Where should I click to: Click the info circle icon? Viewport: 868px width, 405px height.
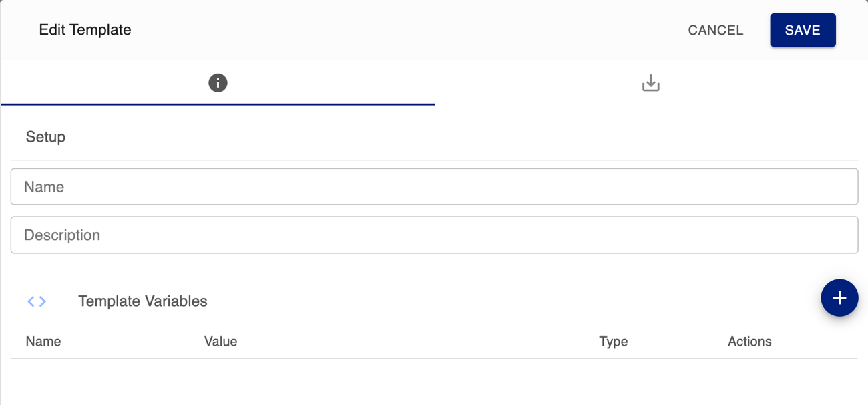pos(217,83)
